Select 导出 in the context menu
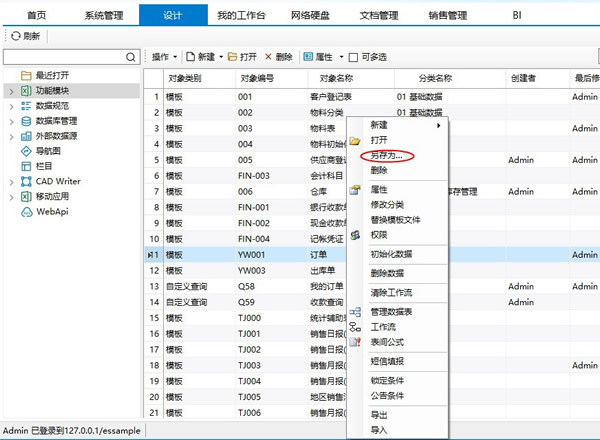The width and height of the screenshot is (600, 440). (x=379, y=415)
